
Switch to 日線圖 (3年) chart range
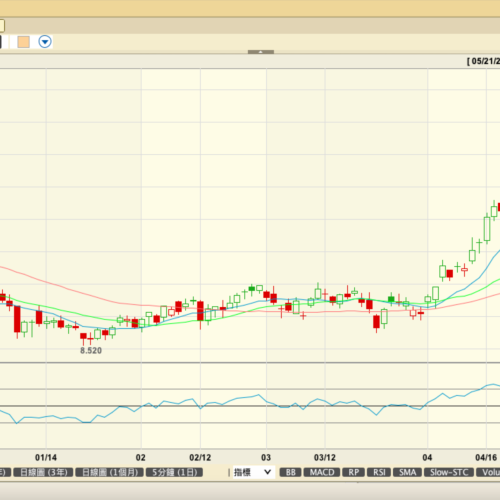tap(43, 472)
